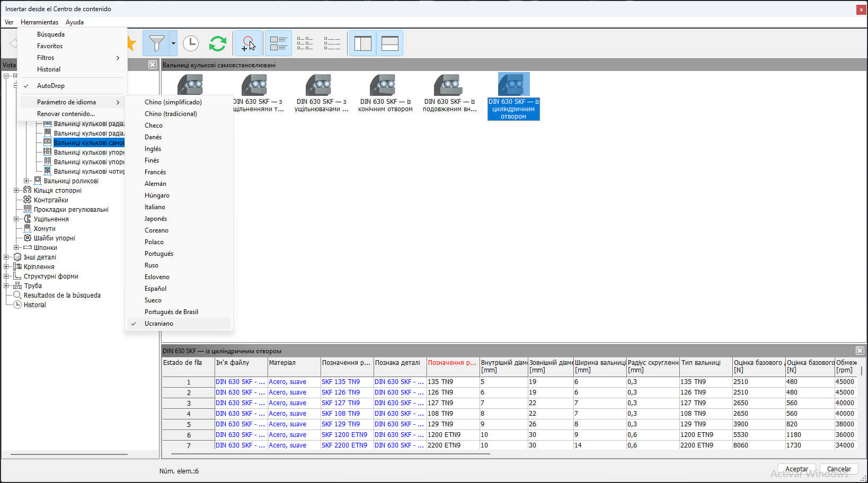Screen dimensions: 868x483
Task: Toggle the AutoDrop toolbar icon
Action: click(248, 43)
